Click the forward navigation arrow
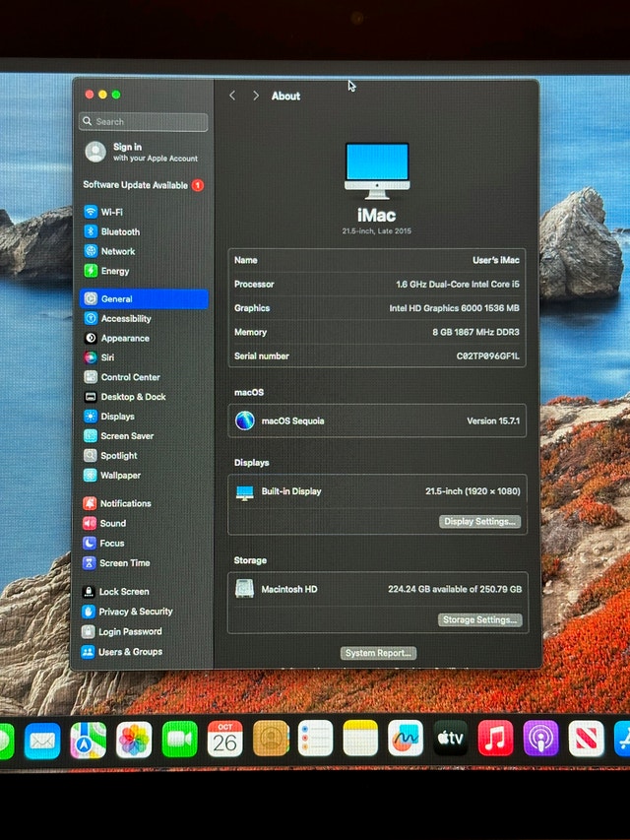630x840 pixels. [256, 96]
